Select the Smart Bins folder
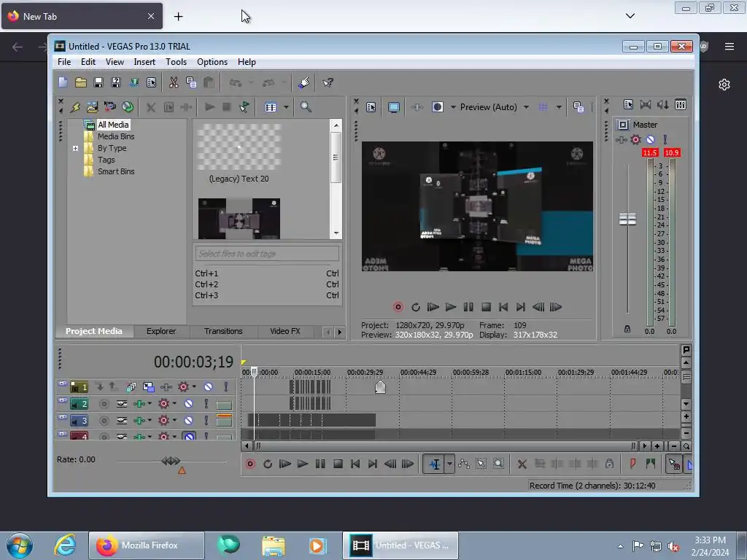This screenshot has width=747, height=560. (x=116, y=171)
